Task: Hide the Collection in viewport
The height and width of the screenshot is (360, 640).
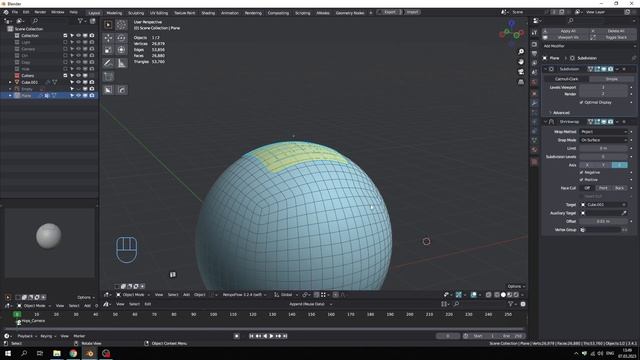Action: click(x=78, y=36)
